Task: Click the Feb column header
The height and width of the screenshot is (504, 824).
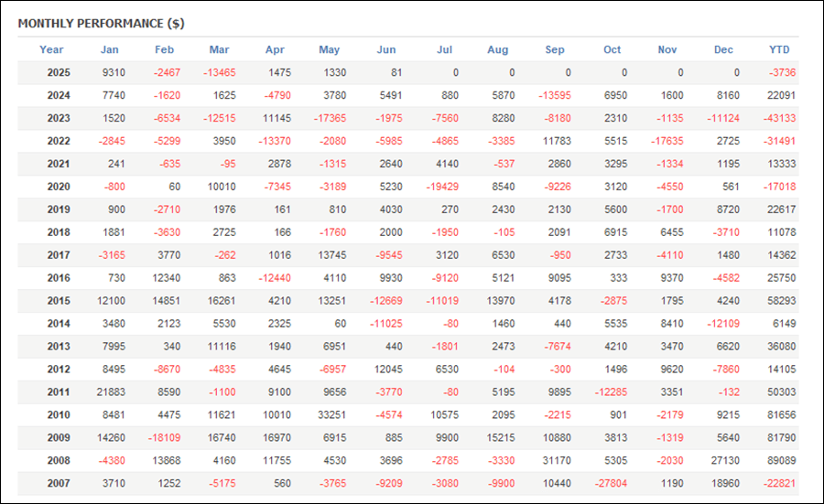Action: 164,49
